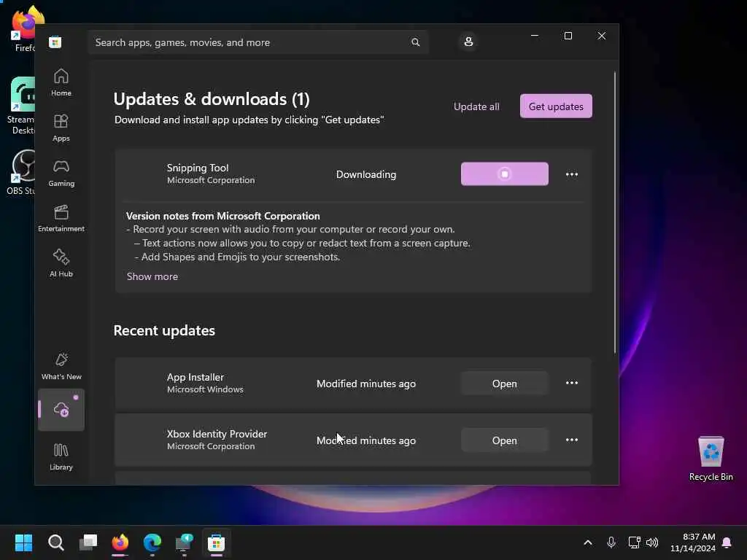Open Xbox Identity Provider
Image resolution: width=747 pixels, height=560 pixels.
(505, 440)
